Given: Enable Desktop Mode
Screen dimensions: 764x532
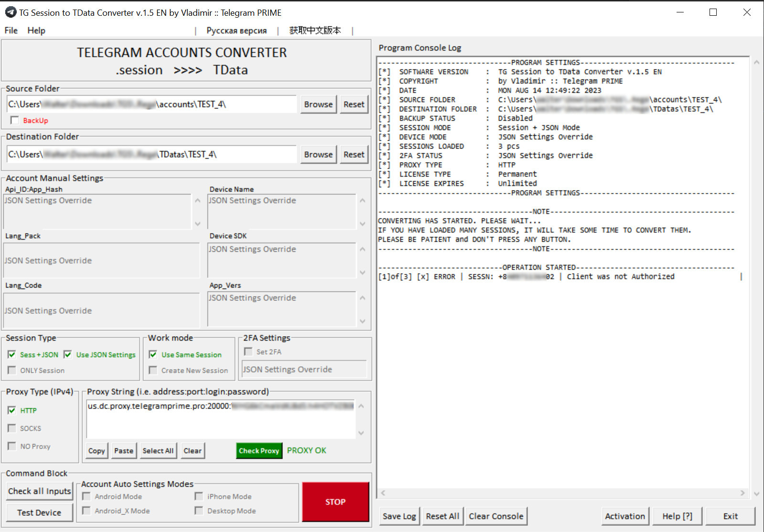Looking at the screenshot, I should point(199,511).
